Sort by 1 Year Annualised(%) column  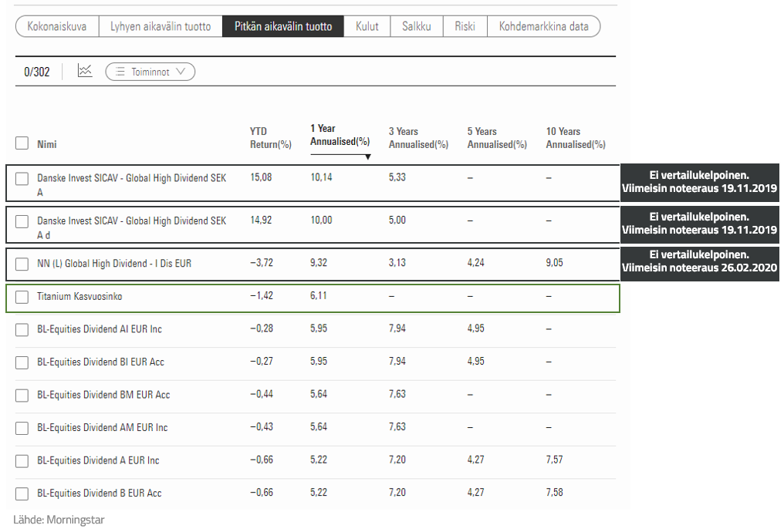[x=340, y=135]
